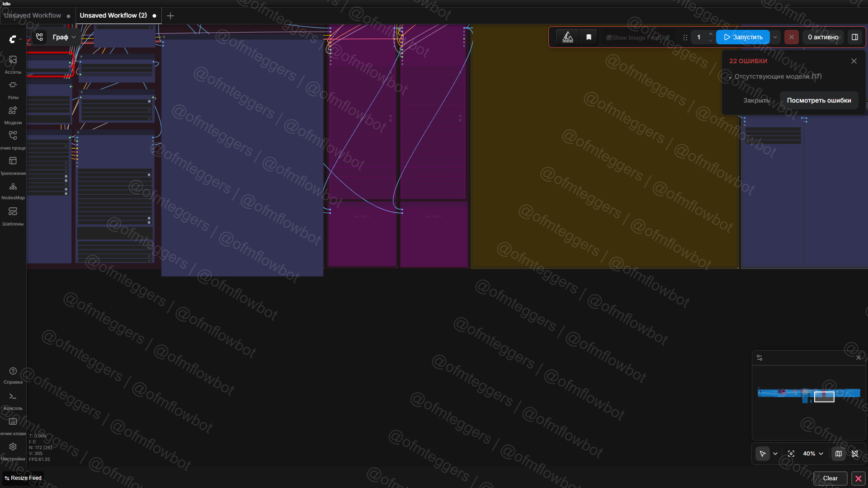The width and height of the screenshot is (868, 488).
Task: Toggle the minimap map button
Action: point(839,454)
